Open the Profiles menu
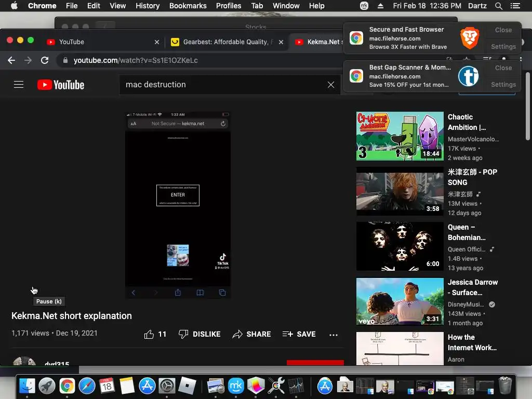 [229, 6]
